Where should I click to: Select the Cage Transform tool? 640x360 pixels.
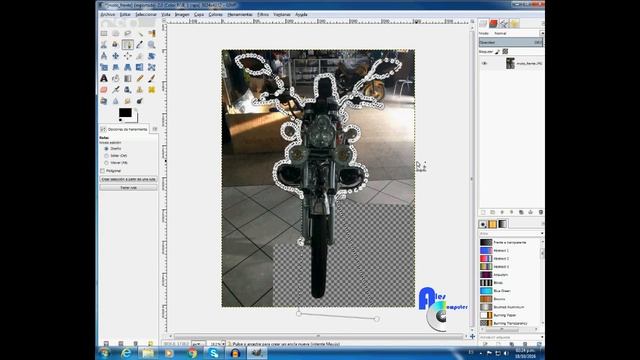pos(152,67)
